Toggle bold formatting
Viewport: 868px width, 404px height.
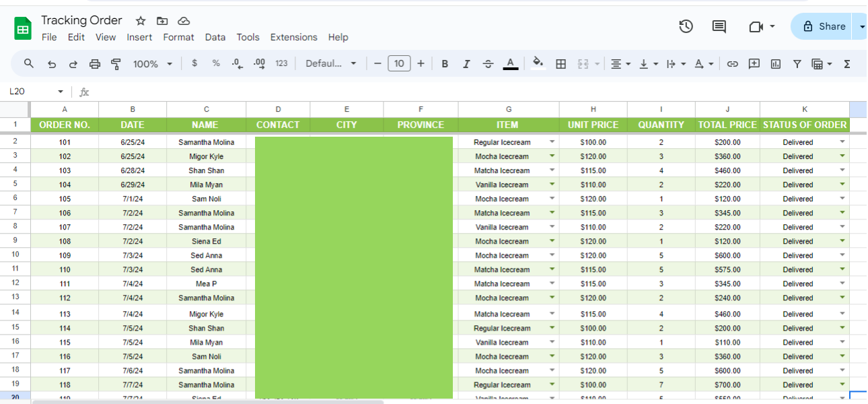point(445,64)
